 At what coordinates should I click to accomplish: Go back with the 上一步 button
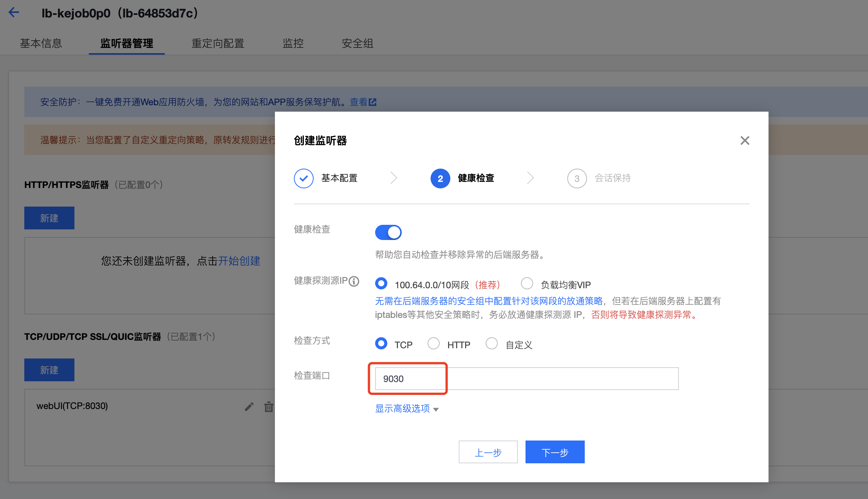488,452
